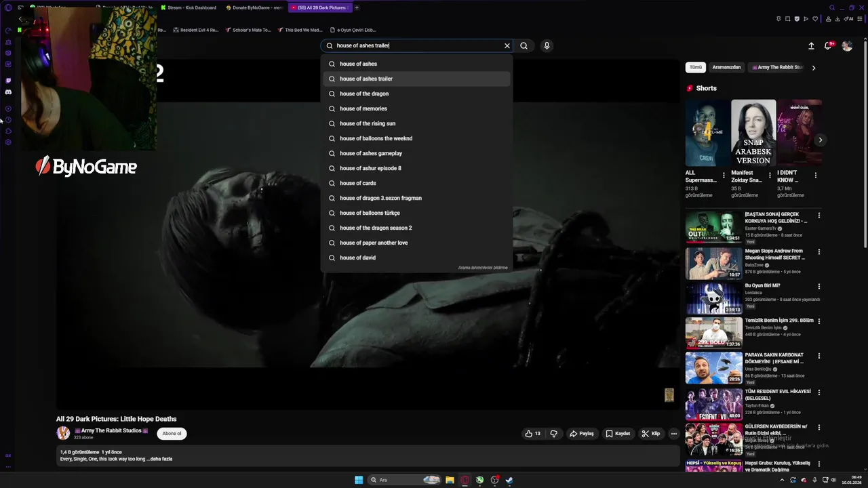Open the Opera AI assistant button
The height and width of the screenshot is (488, 868).
point(848,19)
